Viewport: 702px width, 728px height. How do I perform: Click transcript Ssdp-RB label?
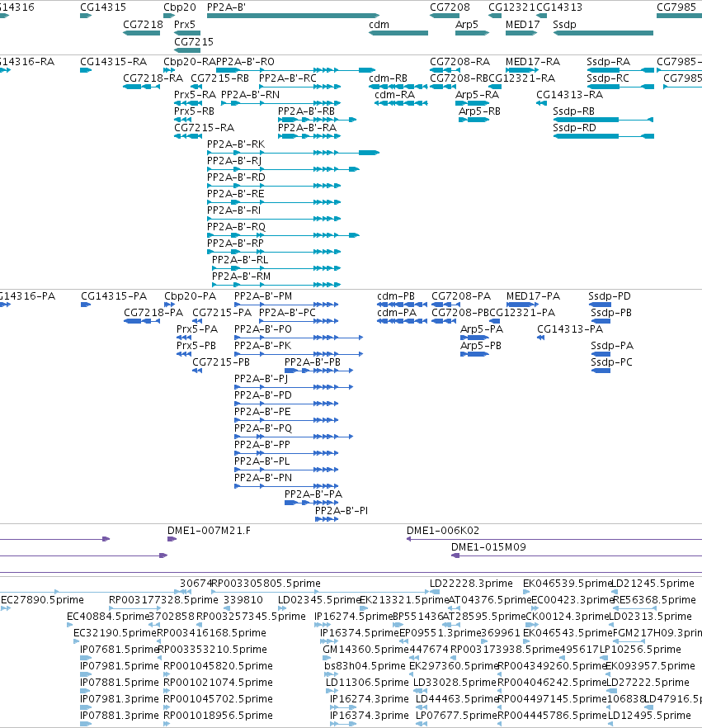coord(573,111)
